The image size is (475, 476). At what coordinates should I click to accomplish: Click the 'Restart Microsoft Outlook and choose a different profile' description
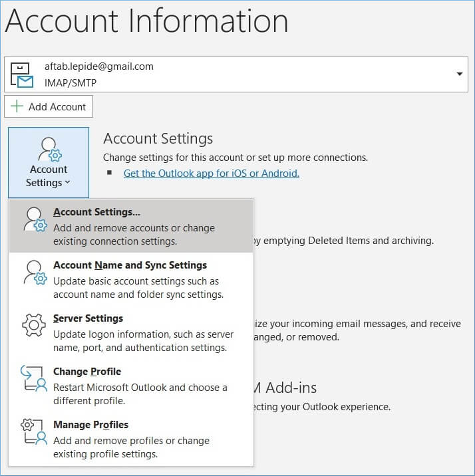pyautogui.click(x=140, y=394)
